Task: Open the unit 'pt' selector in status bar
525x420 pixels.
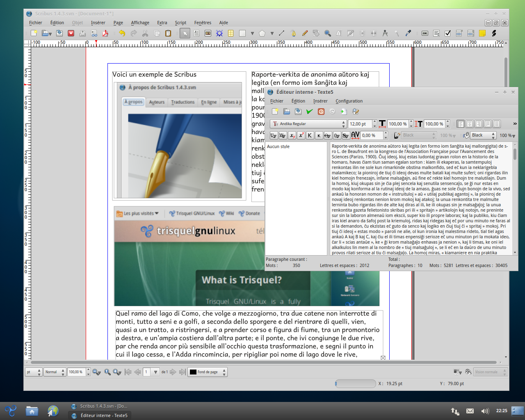Action: pos(34,372)
